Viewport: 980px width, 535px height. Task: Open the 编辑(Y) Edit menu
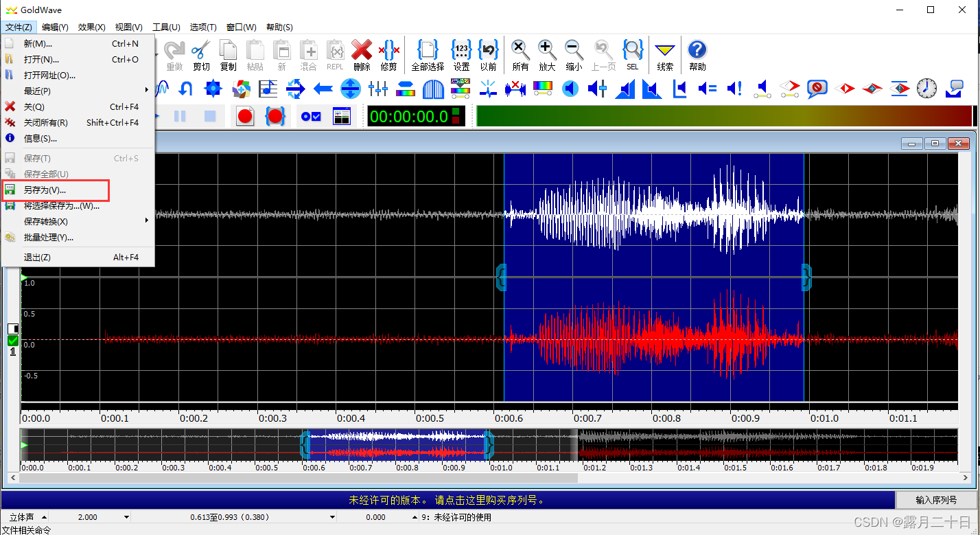pyautogui.click(x=55, y=27)
